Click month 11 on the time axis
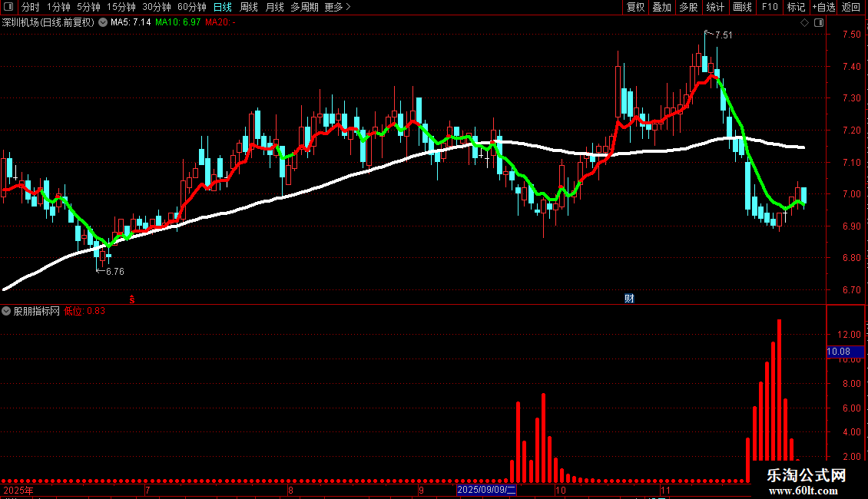Image resolution: width=868 pixels, height=499 pixels. click(665, 491)
